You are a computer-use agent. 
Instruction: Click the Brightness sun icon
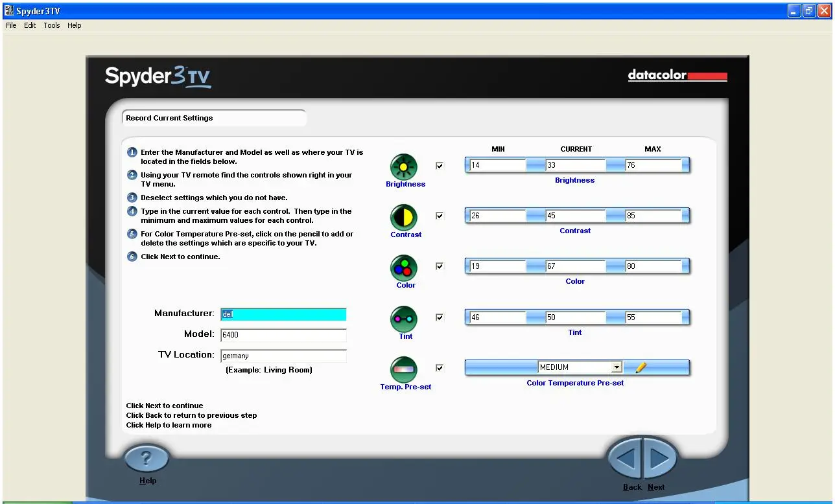coord(403,167)
